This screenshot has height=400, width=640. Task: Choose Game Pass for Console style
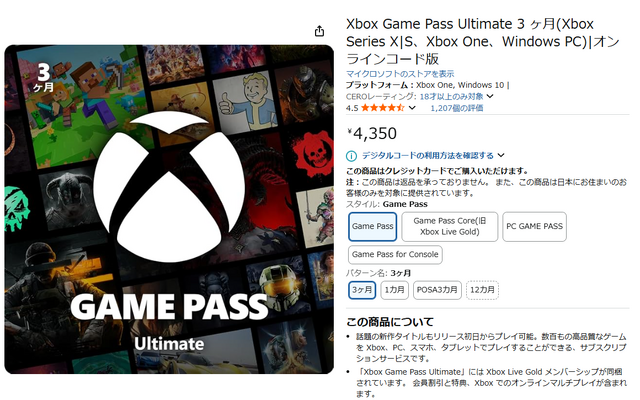[395, 255]
